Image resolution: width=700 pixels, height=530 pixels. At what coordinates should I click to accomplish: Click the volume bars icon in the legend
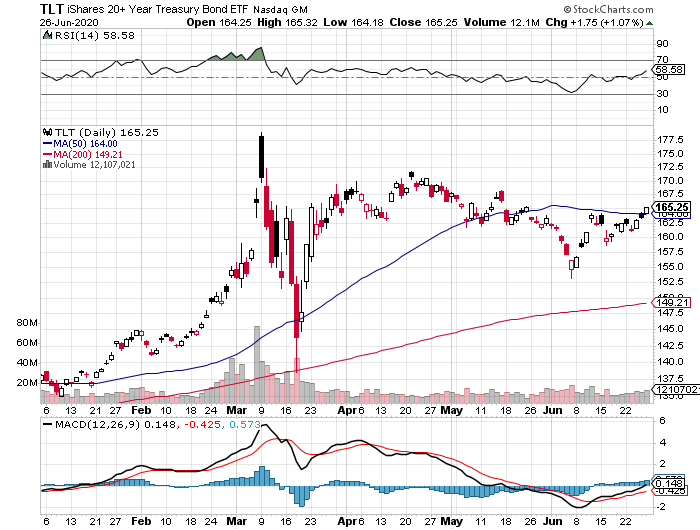[x=47, y=165]
